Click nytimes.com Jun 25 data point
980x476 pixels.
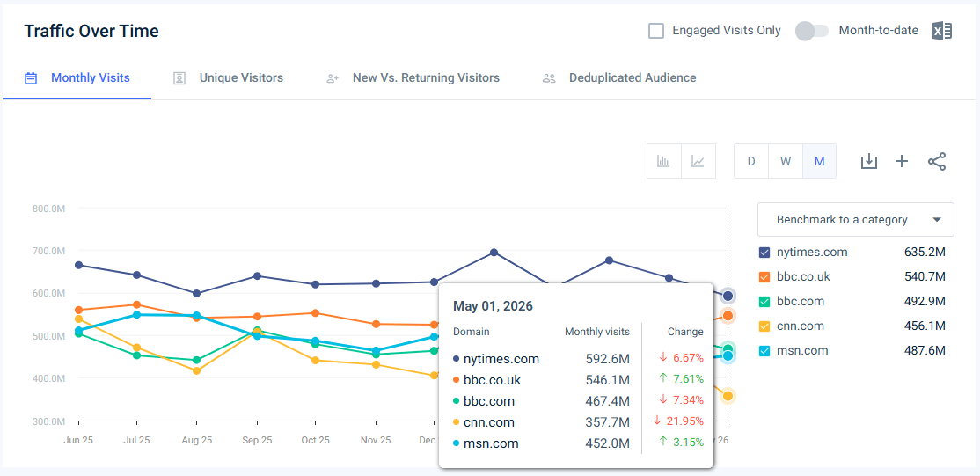[79, 265]
